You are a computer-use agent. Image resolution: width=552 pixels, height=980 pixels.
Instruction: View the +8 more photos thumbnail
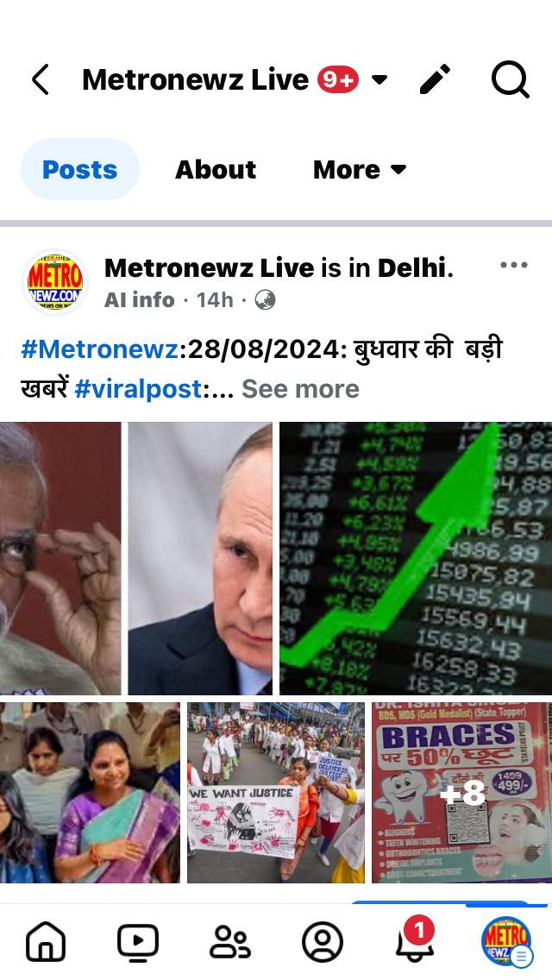462,793
